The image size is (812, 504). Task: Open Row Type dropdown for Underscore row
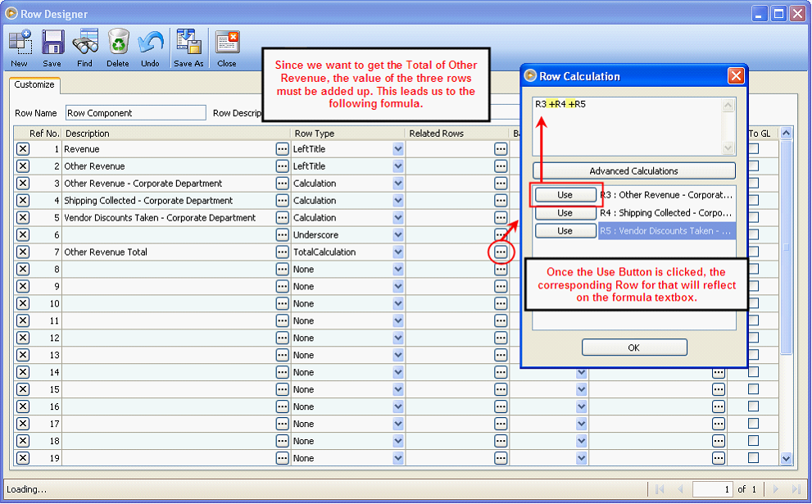click(x=398, y=234)
